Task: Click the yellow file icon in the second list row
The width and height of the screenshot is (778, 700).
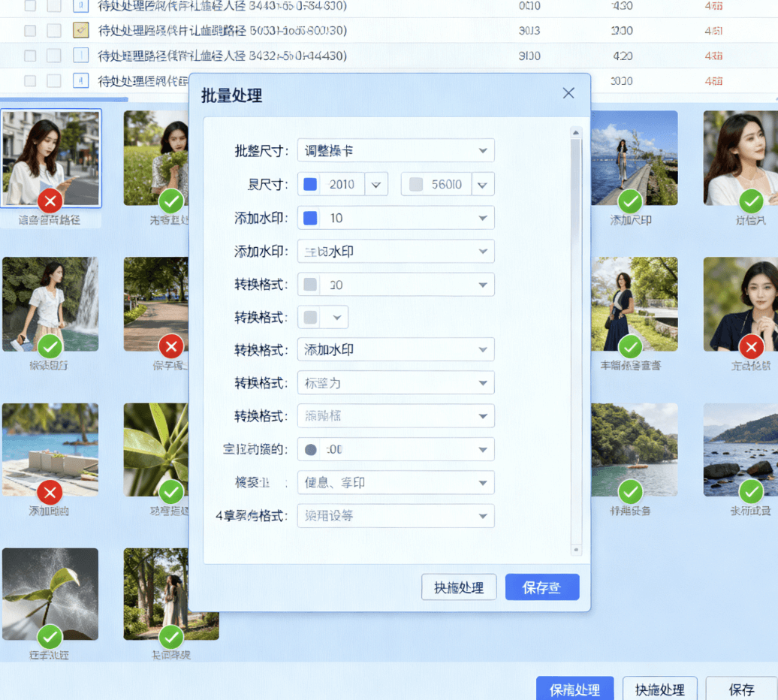Action: point(80,31)
